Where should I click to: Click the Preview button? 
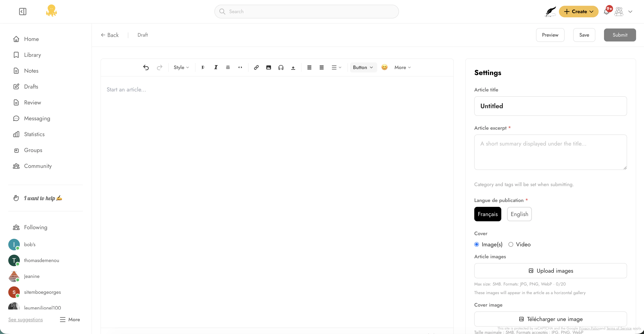[x=550, y=35]
